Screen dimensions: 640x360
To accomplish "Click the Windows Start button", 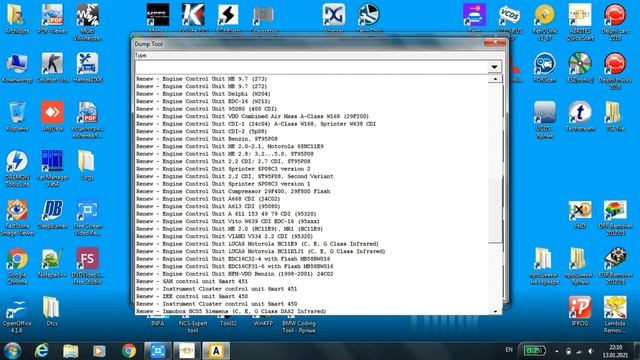I will pyautogui.click(x=12, y=351).
